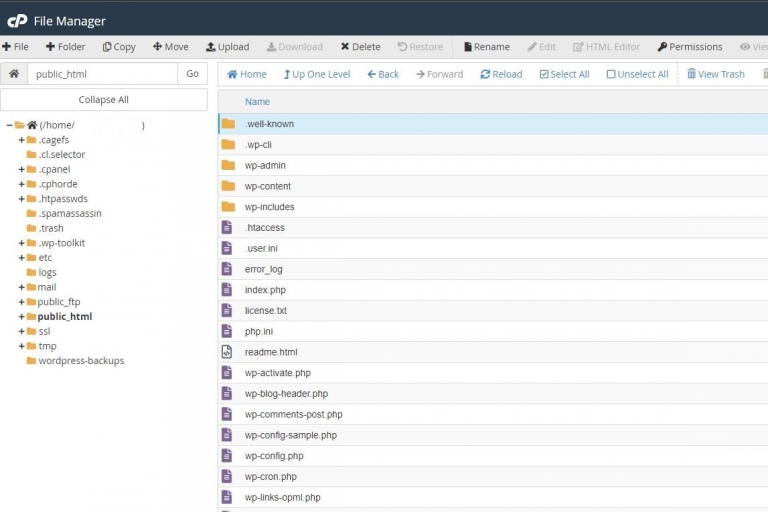
Task: Click the wp-includes folder icon
Action: [x=228, y=207]
